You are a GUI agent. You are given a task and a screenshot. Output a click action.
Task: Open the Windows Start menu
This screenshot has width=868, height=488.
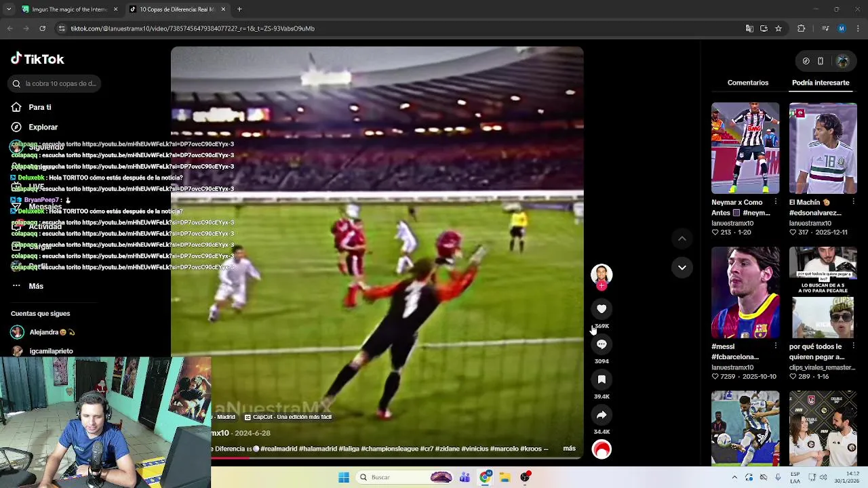coord(344,477)
